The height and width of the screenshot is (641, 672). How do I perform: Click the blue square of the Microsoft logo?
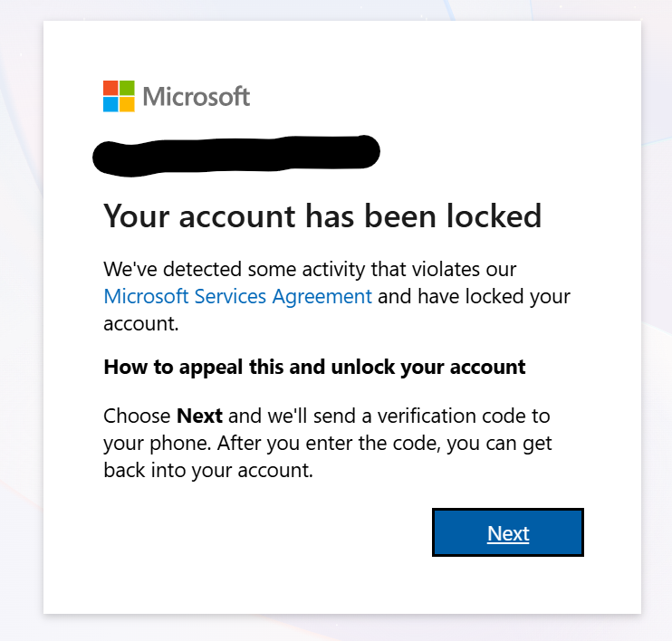[x=110, y=104]
